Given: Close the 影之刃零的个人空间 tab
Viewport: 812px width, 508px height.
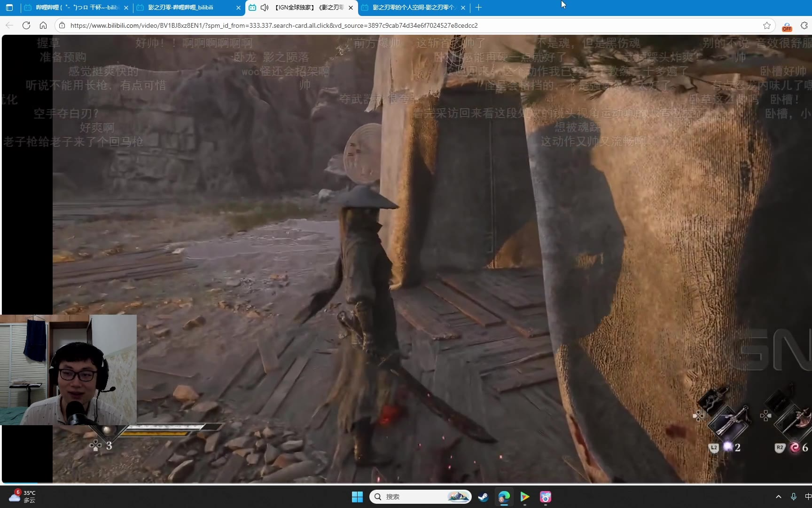Looking at the screenshot, I should click(463, 8).
